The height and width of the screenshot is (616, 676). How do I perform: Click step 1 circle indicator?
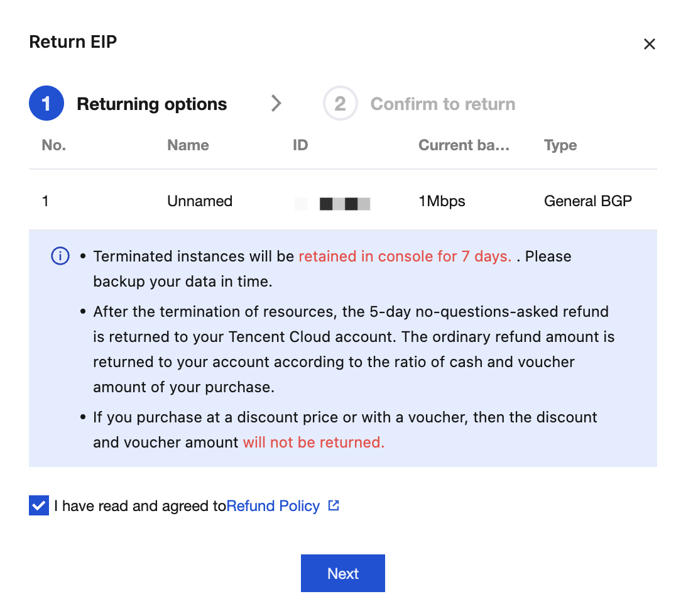[x=46, y=104]
